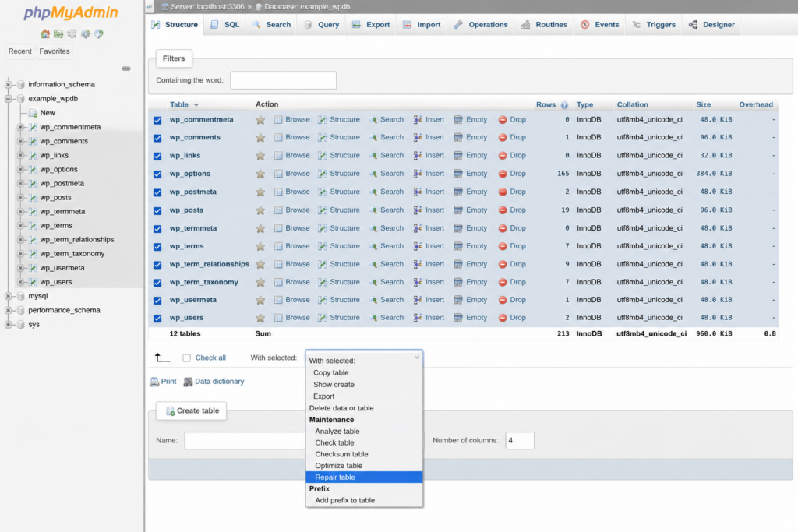Screen dimensions: 798x532
Task: Click the New table icon in tree
Action: click(x=33, y=113)
